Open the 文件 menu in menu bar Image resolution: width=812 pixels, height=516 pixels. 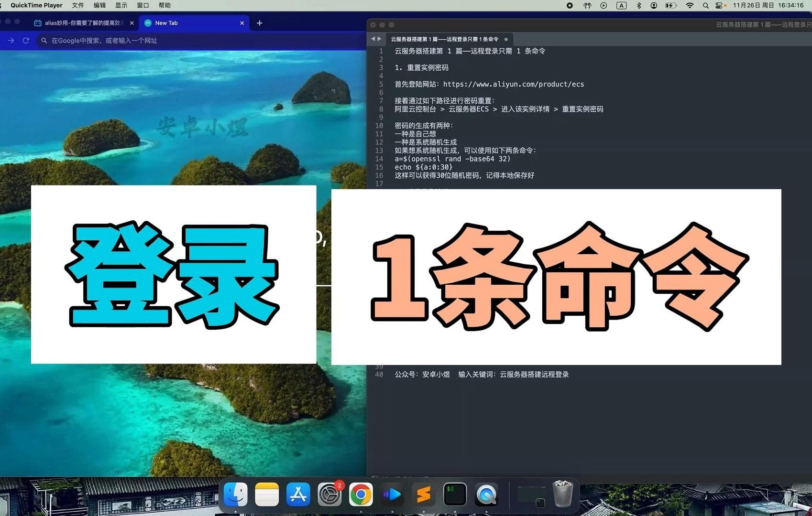point(78,5)
